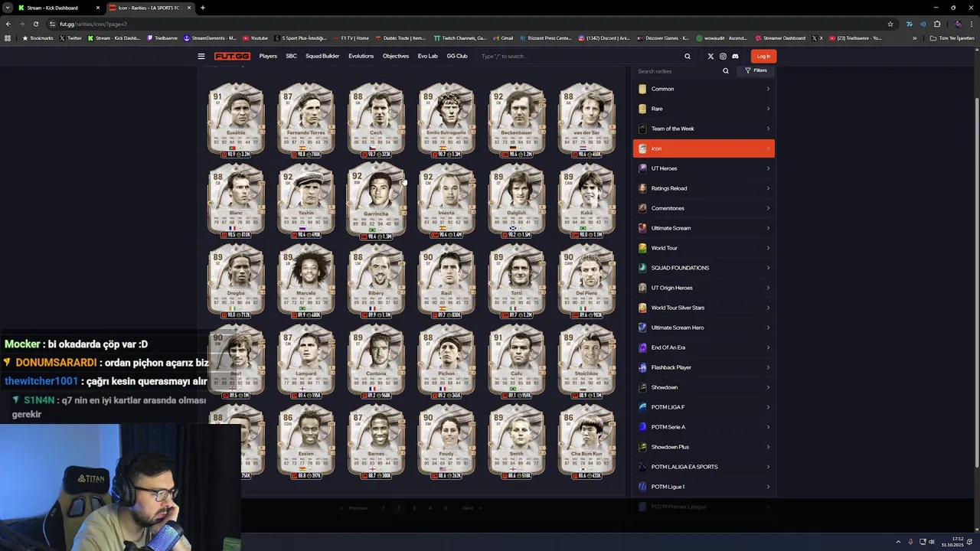Image resolution: width=980 pixels, height=551 pixels.
Task: Open the Beckenbauer 92 card
Action: point(518,120)
